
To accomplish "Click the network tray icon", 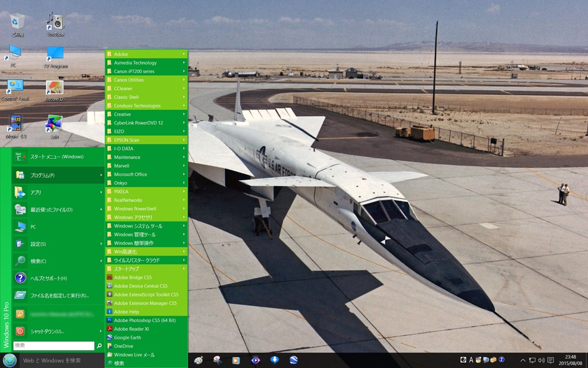I will click(532, 361).
